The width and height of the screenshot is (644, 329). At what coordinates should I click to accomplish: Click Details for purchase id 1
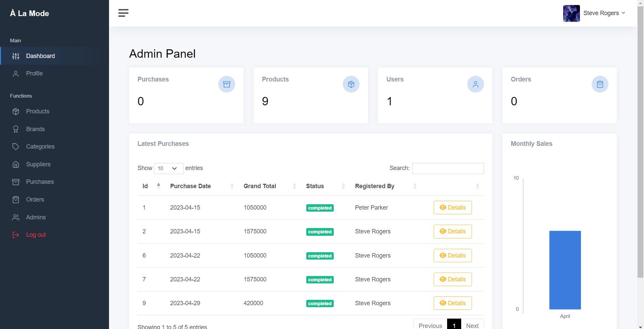452,208
